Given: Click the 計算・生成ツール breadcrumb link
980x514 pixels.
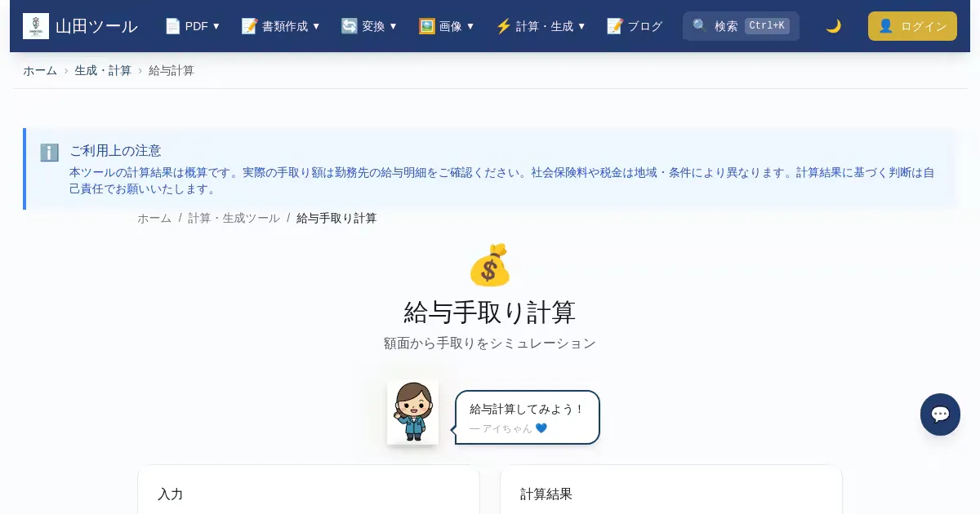Looking at the screenshot, I should coord(234,219).
